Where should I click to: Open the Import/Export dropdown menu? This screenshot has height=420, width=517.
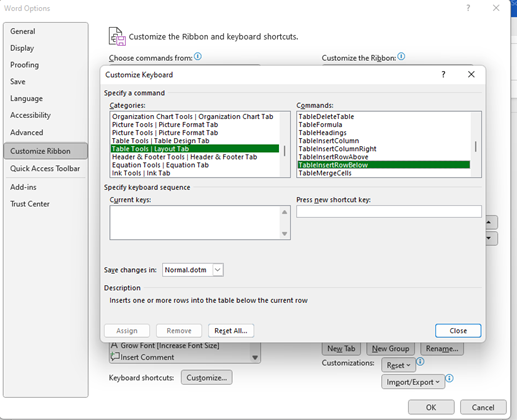[413, 382]
